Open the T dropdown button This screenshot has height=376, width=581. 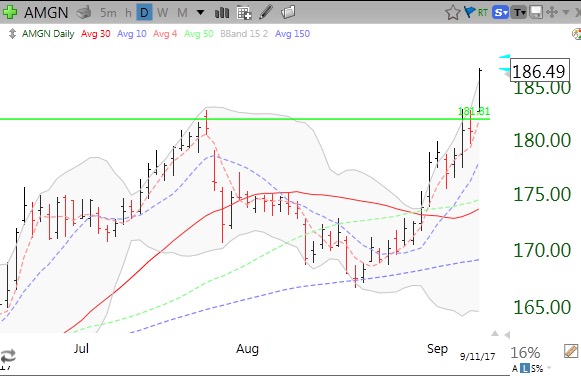[x=519, y=13]
